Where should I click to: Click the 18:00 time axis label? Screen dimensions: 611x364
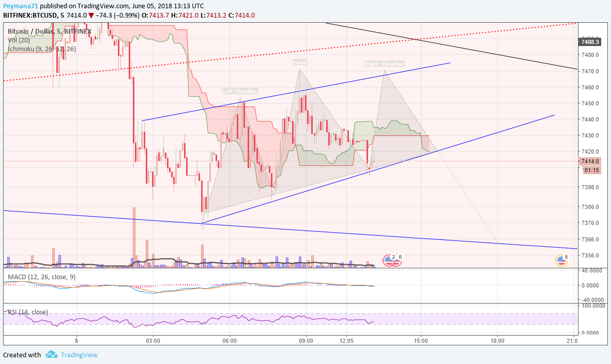(497, 341)
